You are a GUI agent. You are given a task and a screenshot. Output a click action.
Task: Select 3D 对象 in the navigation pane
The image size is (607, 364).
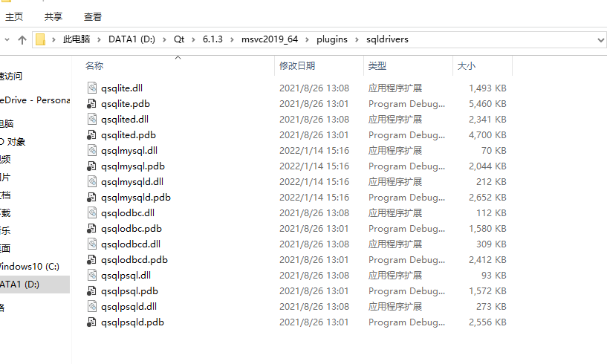(13, 141)
